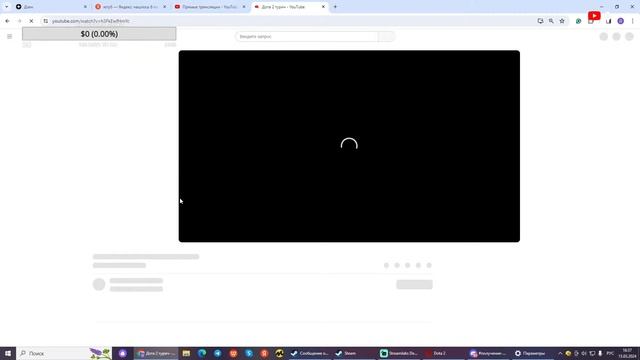Screen dimensions: 640x360
Task: Open the Параметры settings taskbar window
Action: pos(533,353)
